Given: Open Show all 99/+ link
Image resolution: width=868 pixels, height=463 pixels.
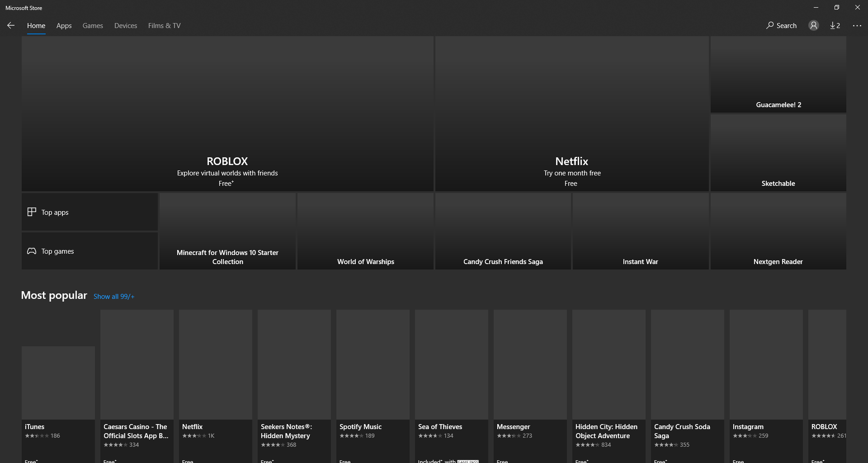Looking at the screenshot, I should 114,297.
